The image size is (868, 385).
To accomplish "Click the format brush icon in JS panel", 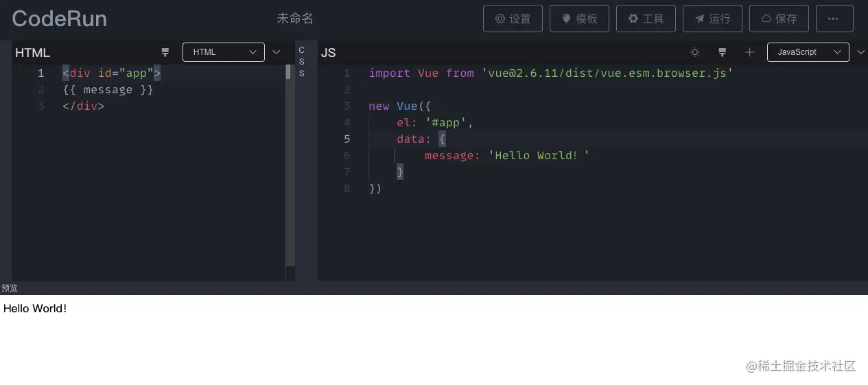I will pos(722,52).
